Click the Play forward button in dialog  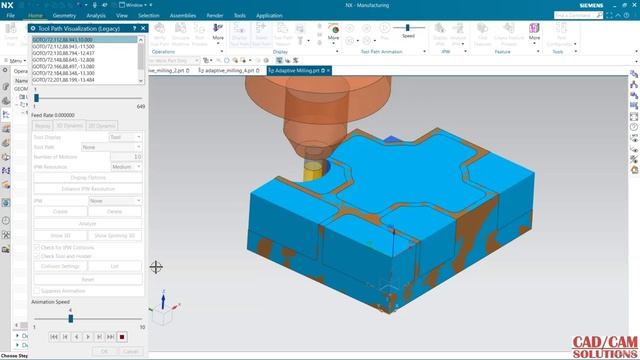[x=88, y=337]
